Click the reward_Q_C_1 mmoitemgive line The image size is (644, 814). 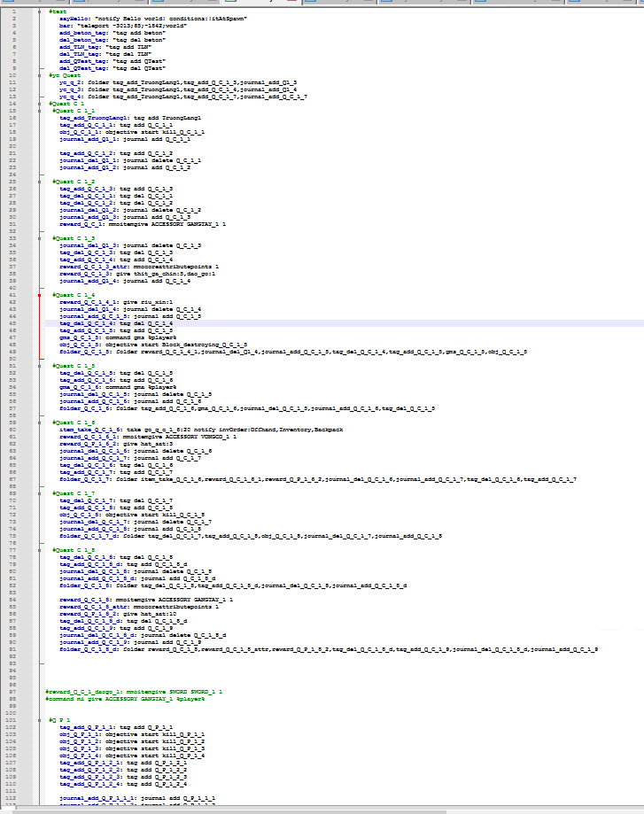(143, 224)
